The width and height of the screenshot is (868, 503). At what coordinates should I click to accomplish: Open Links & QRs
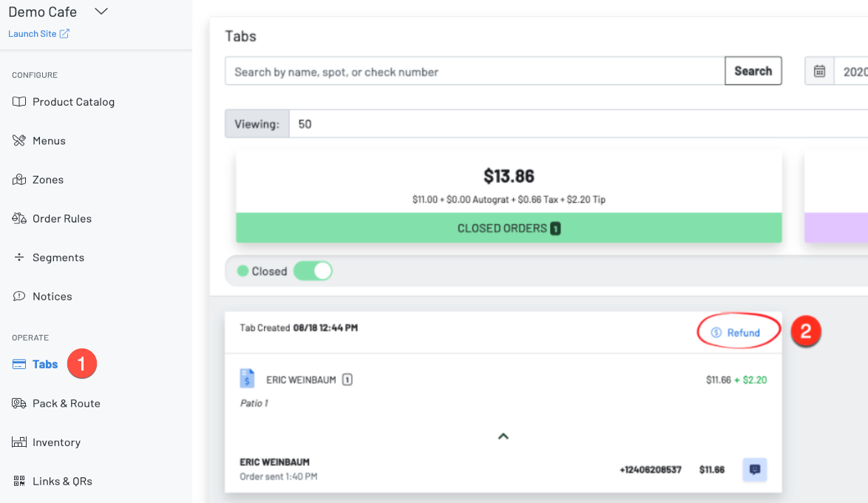pos(62,481)
